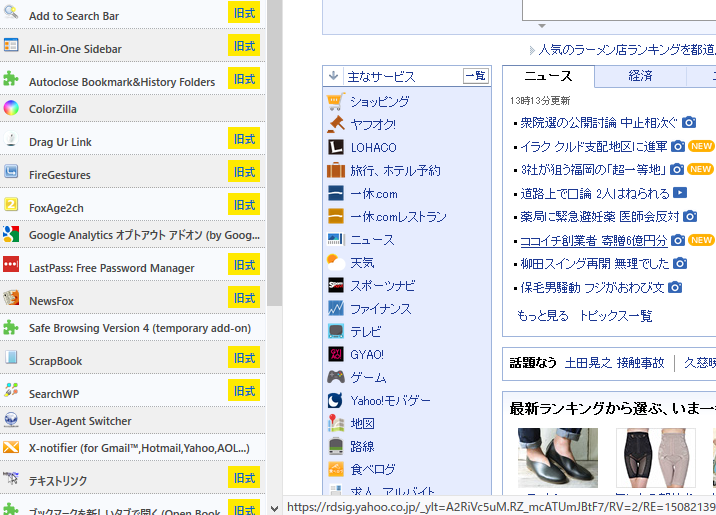This screenshot has height=515, width=716.
Task: Open 3社が狙う福岡の「超一等地」 headline
Action: (x=593, y=170)
